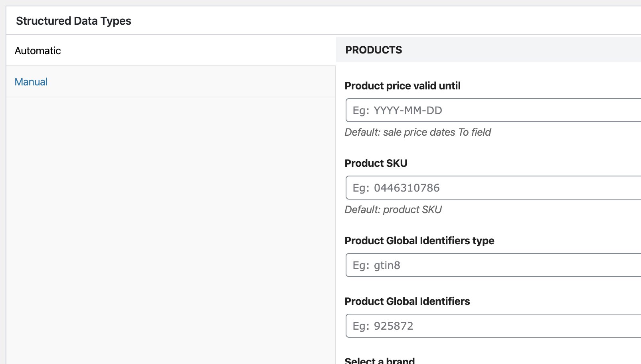Focus the Product Global Identifiers type field
This screenshot has height=364, width=641.
(493, 265)
